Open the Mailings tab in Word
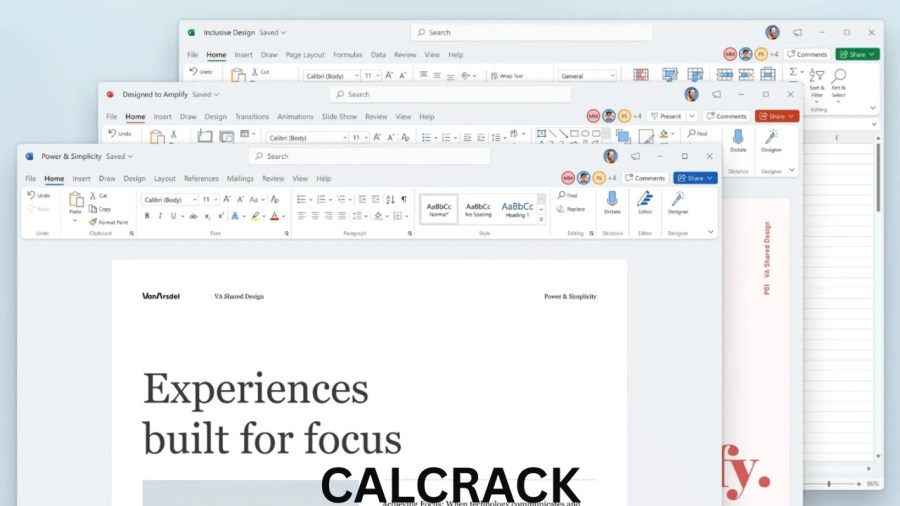This screenshot has height=506, width=900. click(x=240, y=178)
